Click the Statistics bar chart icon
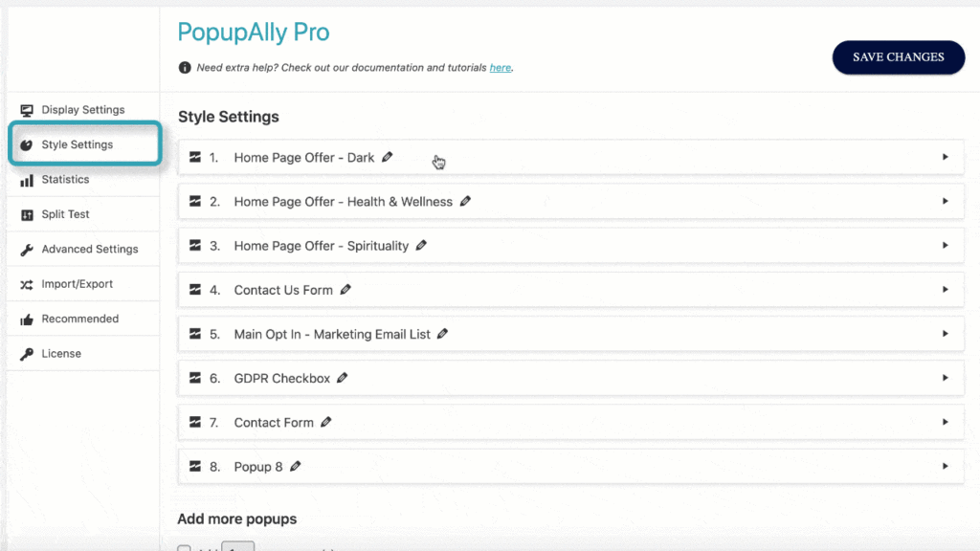This screenshot has height=551, width=980. pyautogui.click(x=27, y=179)
